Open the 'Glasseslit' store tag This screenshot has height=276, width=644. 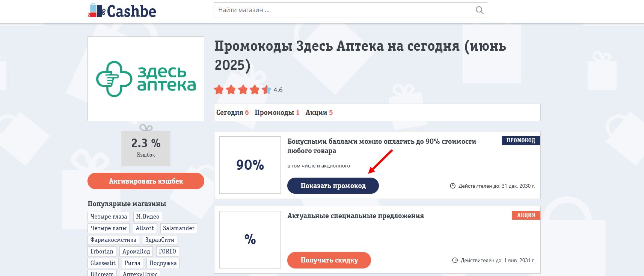(103, 263)
